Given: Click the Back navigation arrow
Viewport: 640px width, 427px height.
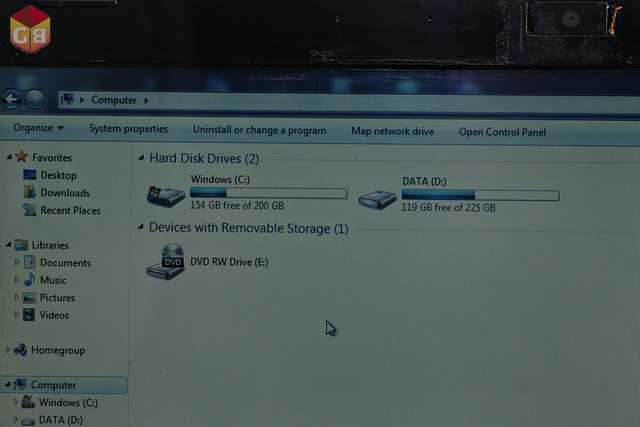Looking at the screenshot, I should coord(12,99).
